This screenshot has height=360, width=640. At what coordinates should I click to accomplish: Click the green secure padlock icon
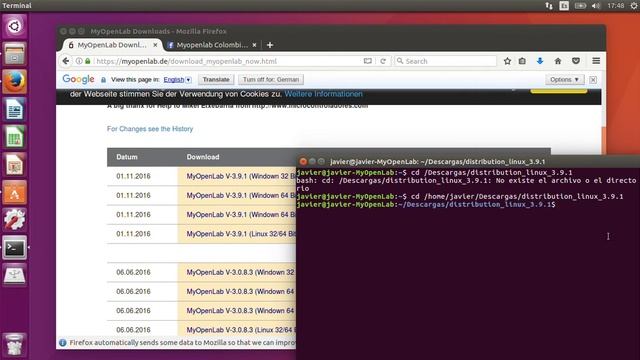click(87, 61)
